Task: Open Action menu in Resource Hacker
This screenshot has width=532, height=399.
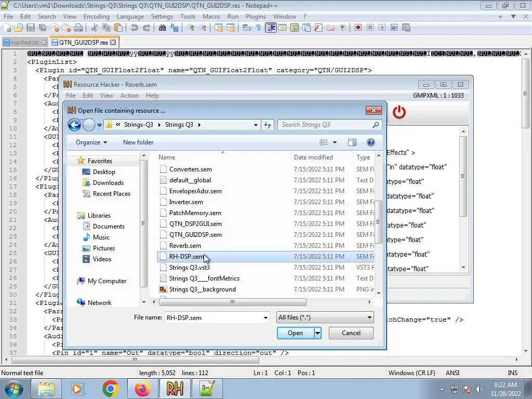Action: pos(129,96)
